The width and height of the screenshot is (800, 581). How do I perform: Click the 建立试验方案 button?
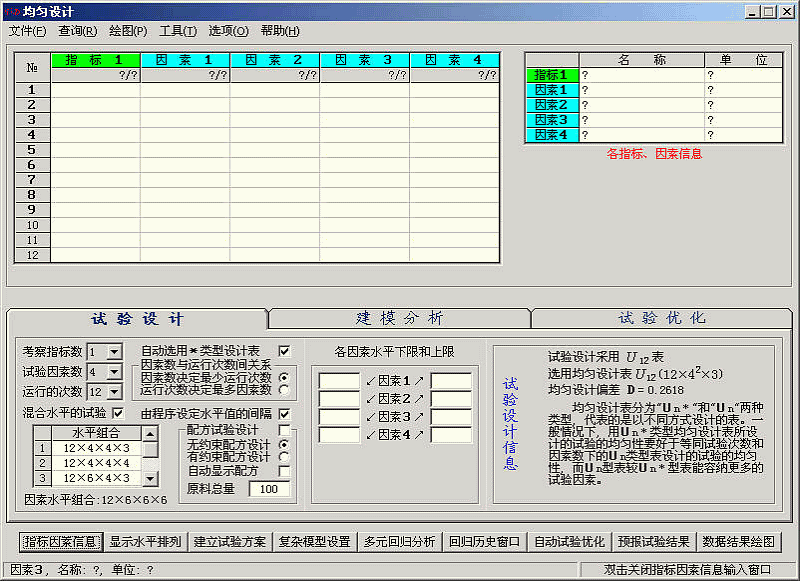[x=230, y=542]
